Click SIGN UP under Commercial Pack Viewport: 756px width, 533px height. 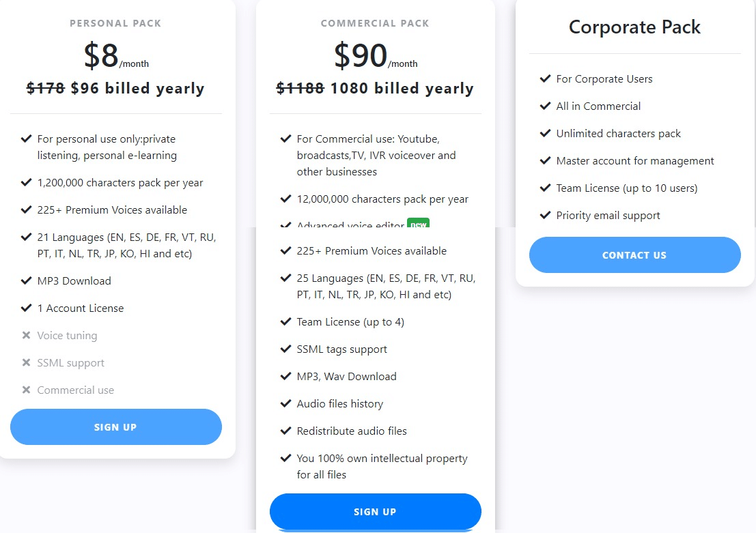375,511
